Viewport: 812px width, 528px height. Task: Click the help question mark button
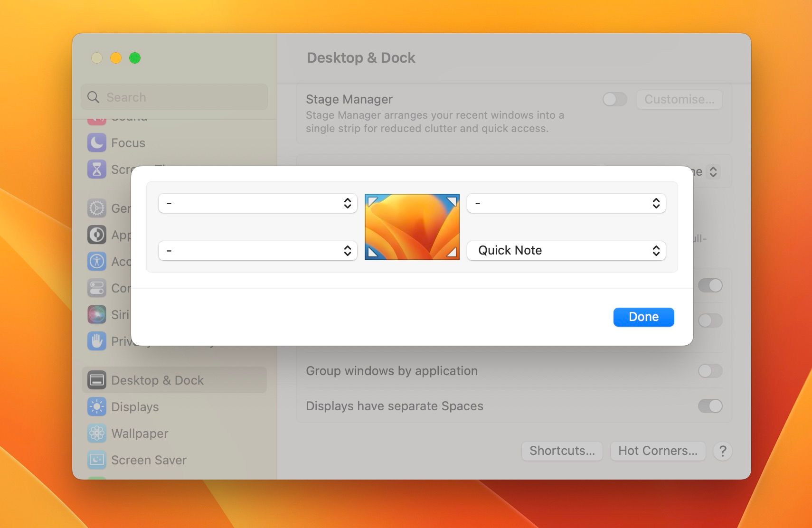tap(723, 451)
